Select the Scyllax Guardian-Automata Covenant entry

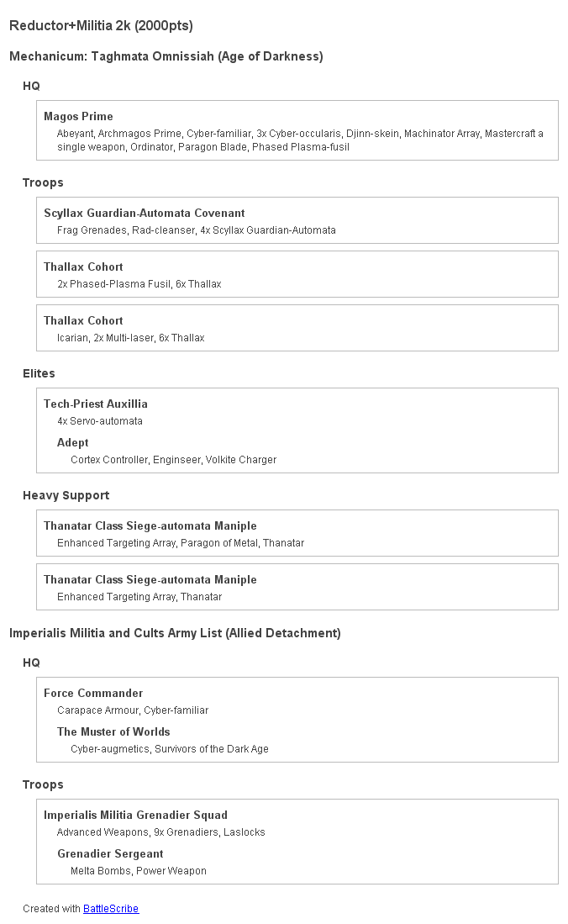point(144,213)
